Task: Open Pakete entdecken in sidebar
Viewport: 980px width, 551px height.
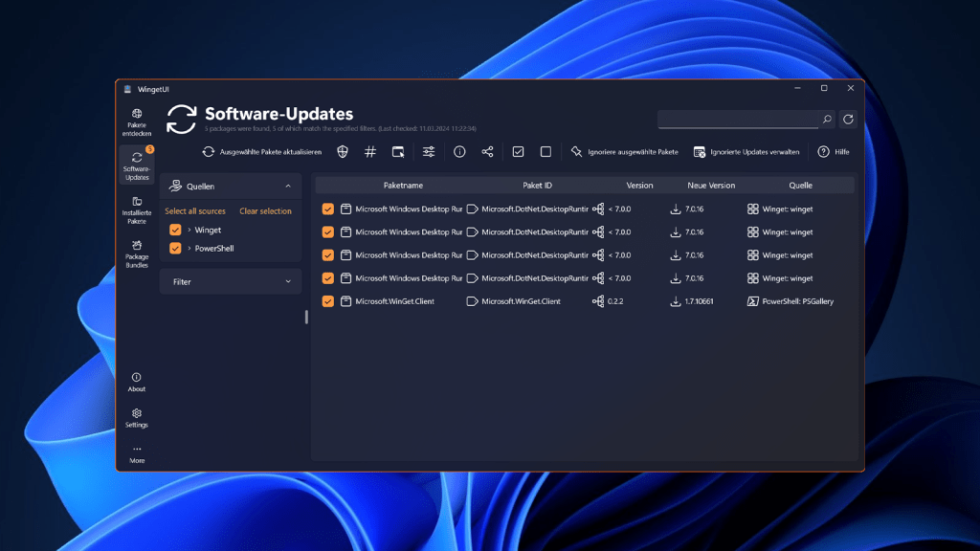Action: coord(136,122)
